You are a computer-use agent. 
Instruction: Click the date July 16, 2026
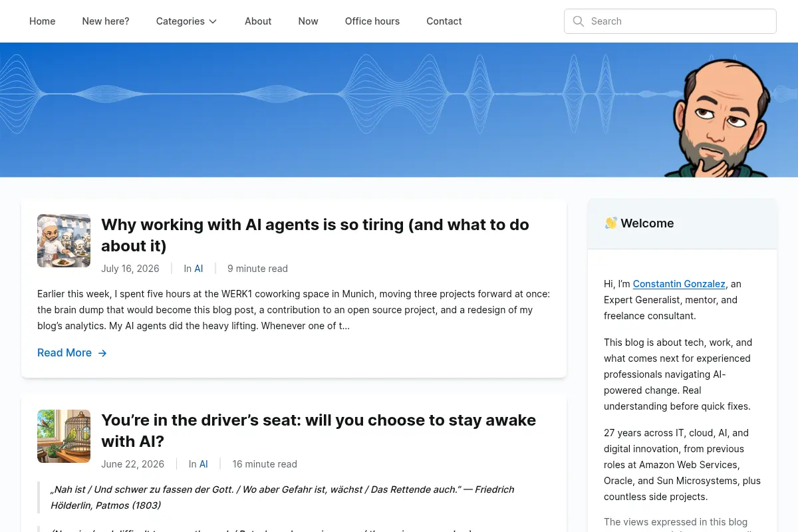coord(130,269)
